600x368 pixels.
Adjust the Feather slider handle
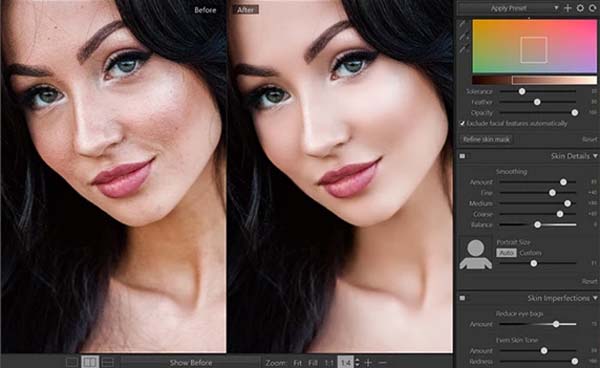point(537,102)
